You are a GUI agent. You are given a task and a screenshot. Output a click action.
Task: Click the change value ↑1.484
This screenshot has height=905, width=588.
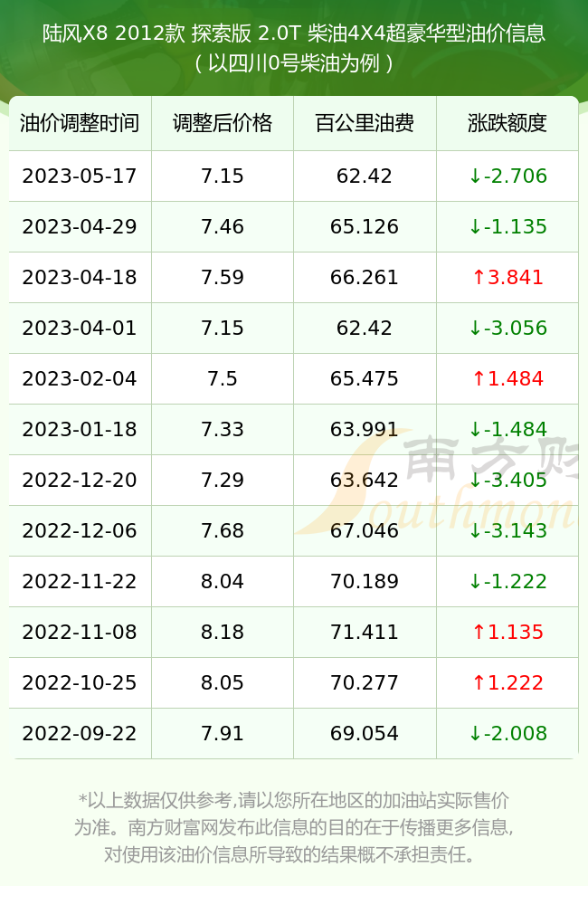[x=507, y=379]
